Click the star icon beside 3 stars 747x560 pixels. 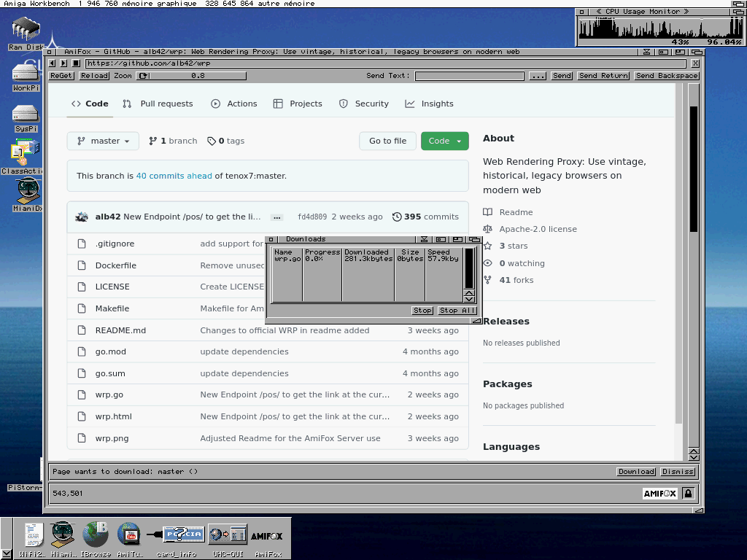(488, 246)
